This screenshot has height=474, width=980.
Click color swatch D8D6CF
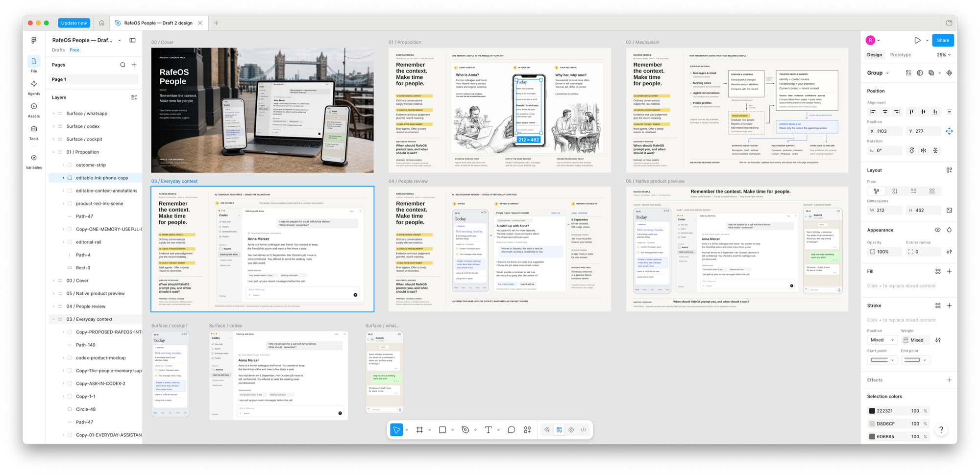872,424
